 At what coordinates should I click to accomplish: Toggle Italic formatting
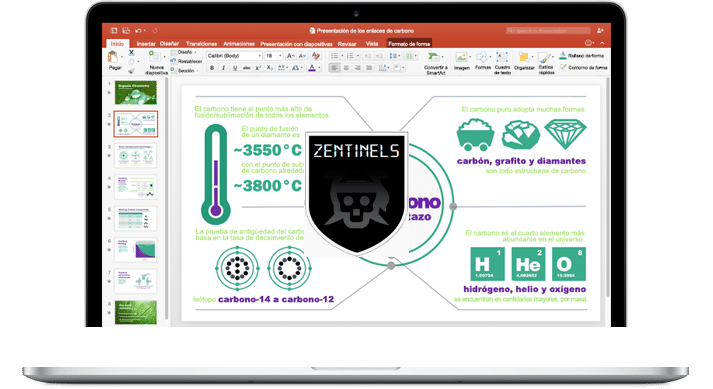[x=223, y=68]
